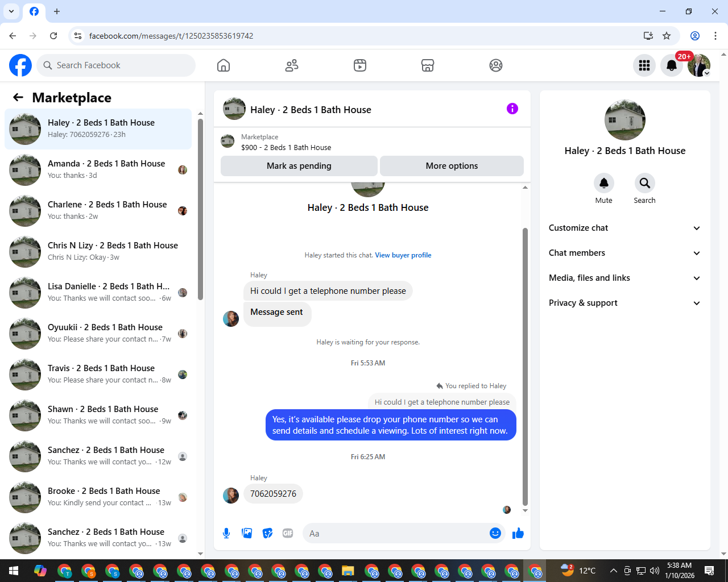Click the blue 'Yes, it's available' message
This screenshot has height=582, width=728.
391,425
